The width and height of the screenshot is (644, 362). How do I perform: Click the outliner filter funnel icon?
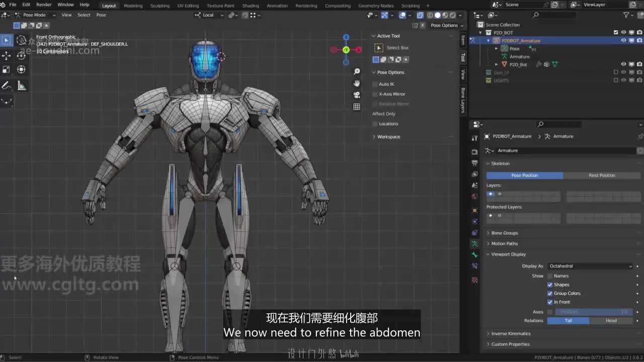pyautogui.click(x=626, y=15)
